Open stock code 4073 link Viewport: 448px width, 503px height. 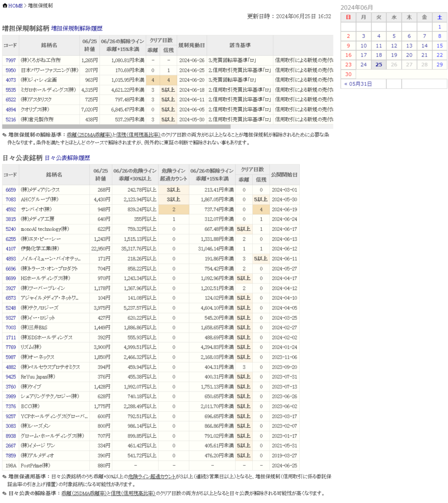coord(11,80)
